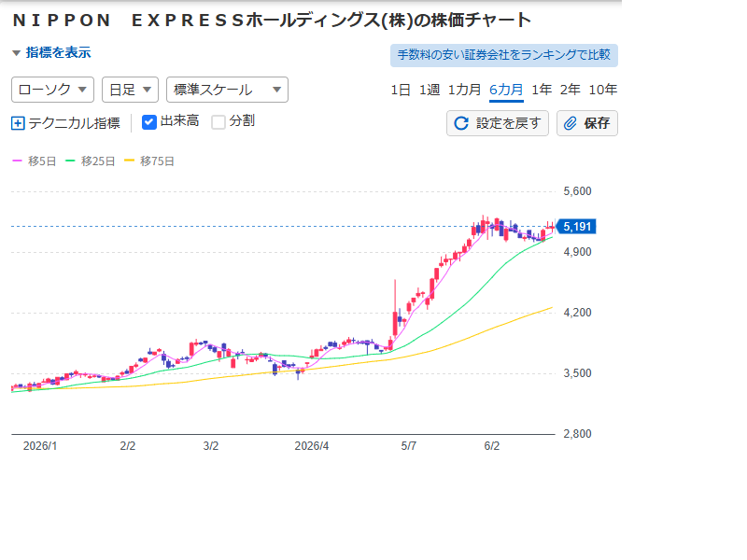747x560 pixels.
Task: Click the 5,191 current price tag
Action: pos(576,227)
